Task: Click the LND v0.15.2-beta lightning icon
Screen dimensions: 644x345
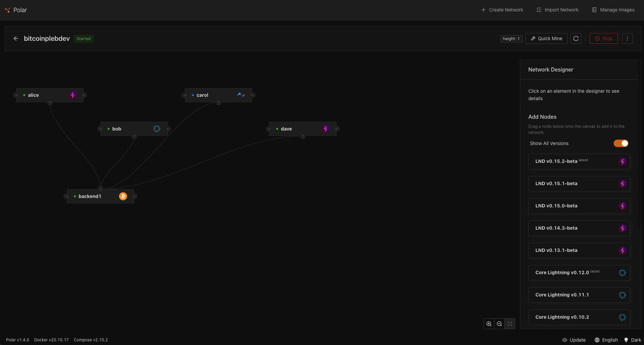Action: [x=622, y=162]
